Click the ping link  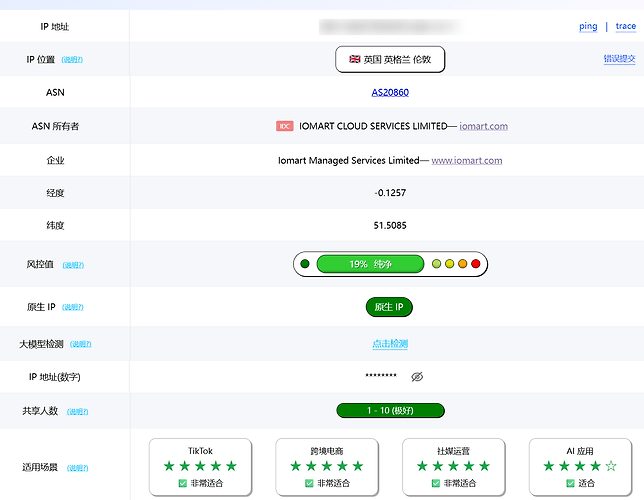pyautogui.click(x=588, y=26)
